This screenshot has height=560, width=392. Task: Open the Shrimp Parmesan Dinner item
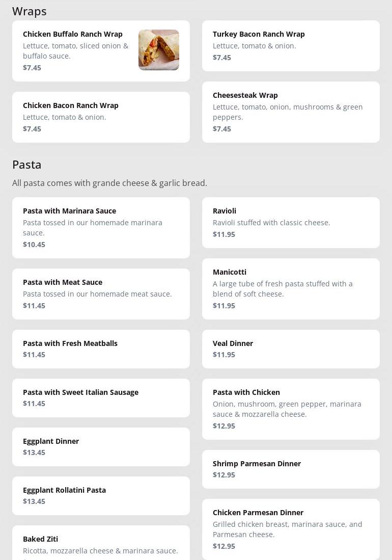point(290,469)
